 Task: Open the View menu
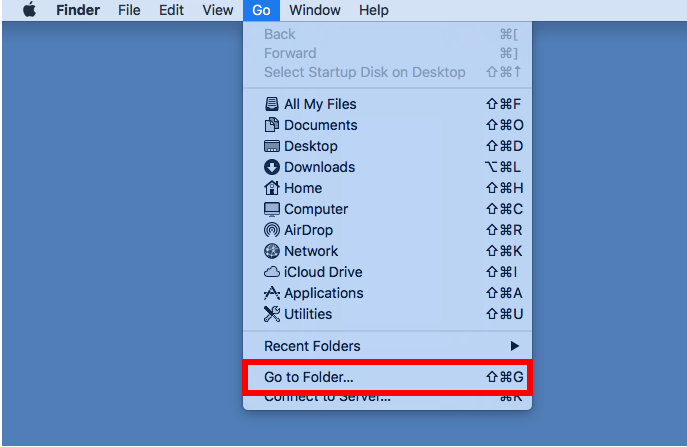(218, 10)
